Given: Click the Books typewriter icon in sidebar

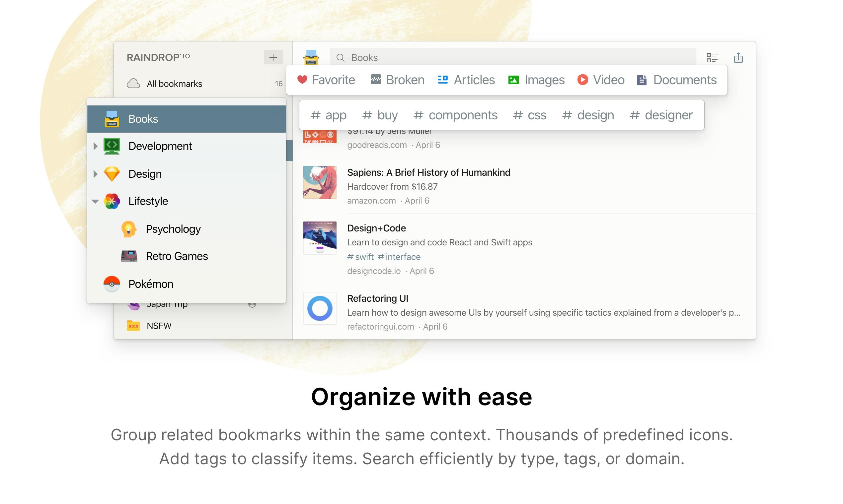Looking at the screenshot, I should (x=112, y=119).
